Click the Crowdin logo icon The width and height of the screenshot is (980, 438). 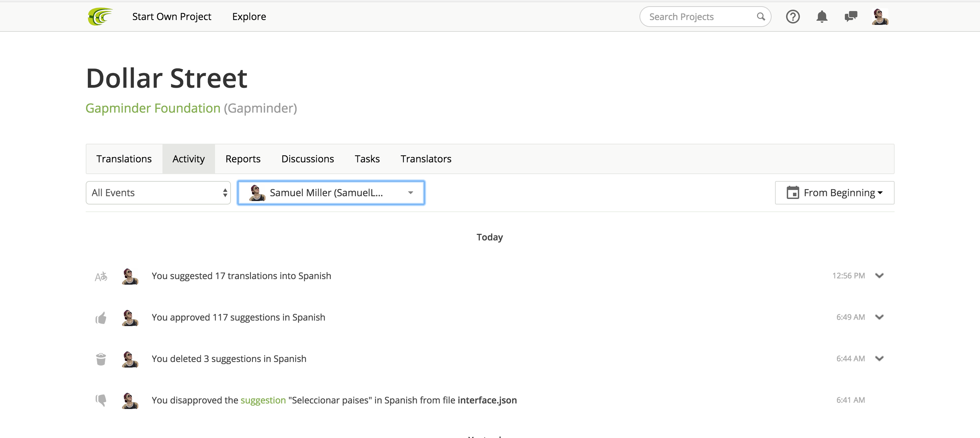(x=101, y=17)
